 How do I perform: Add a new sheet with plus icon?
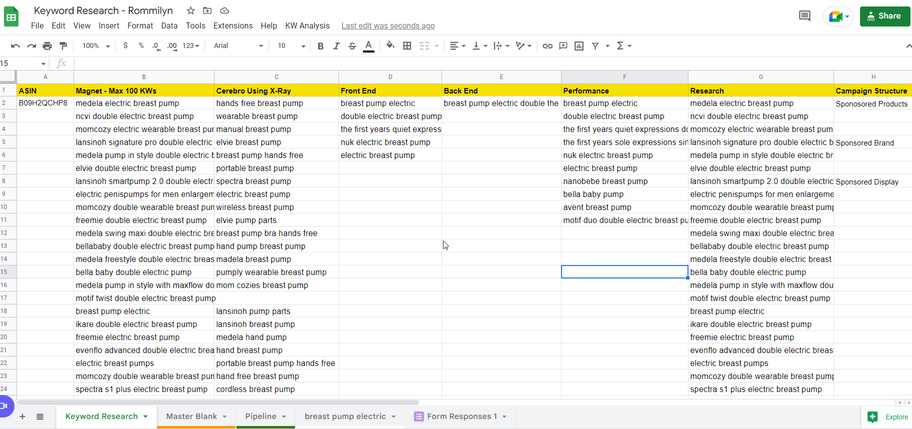tap(23, 416)
